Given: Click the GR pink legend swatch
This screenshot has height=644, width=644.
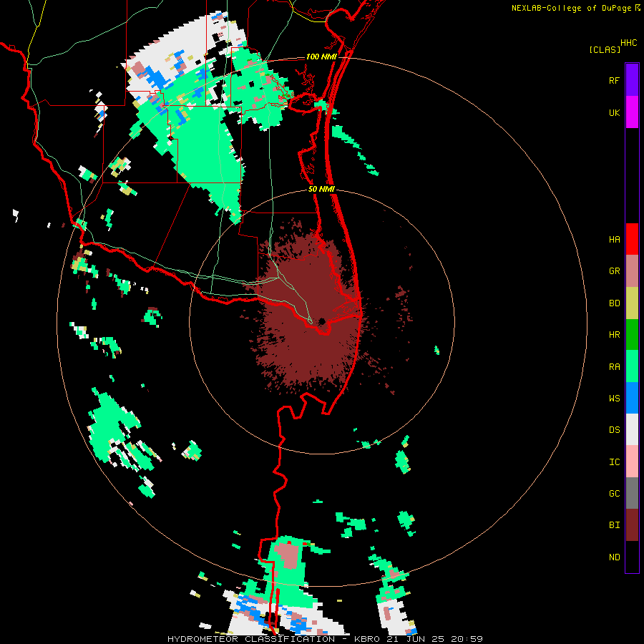Looking at the screenshot, I should click(632, 271).
